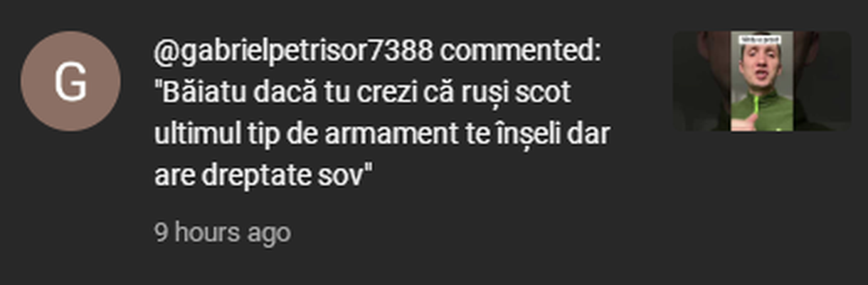Open the @gabrielpetrisor7388 username

293,52
